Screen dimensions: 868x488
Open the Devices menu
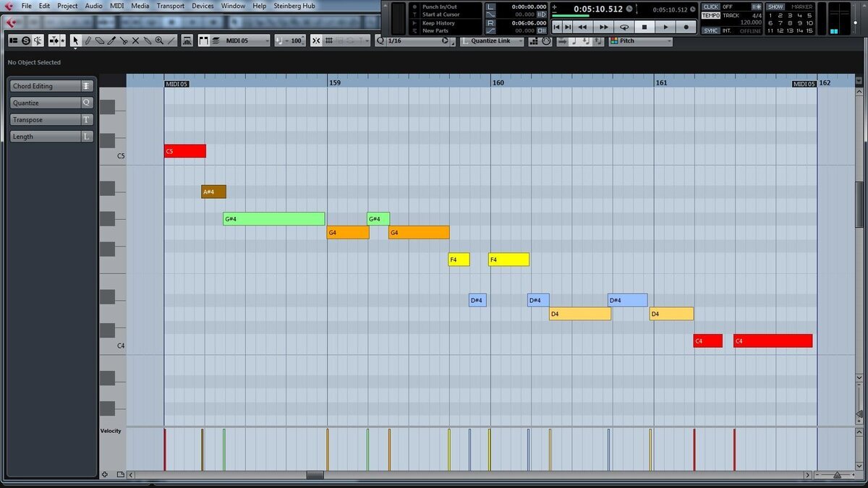coord(203,6)
